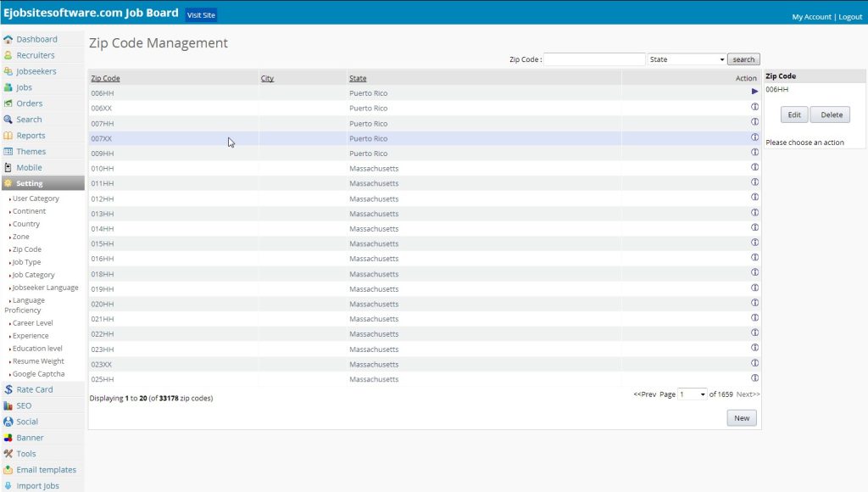Open User Category under Setting
This screenshot has width=868, height=492.
coord(36,198)
